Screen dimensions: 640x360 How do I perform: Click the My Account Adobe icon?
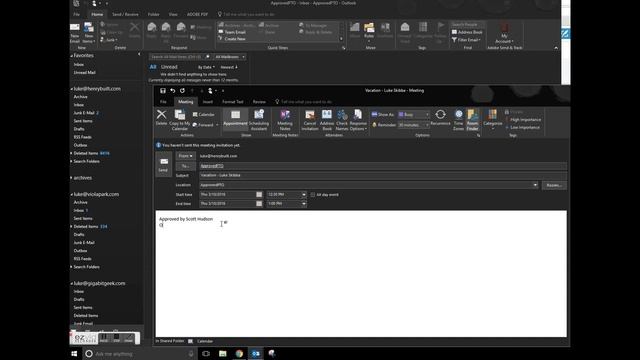(504, 33)
